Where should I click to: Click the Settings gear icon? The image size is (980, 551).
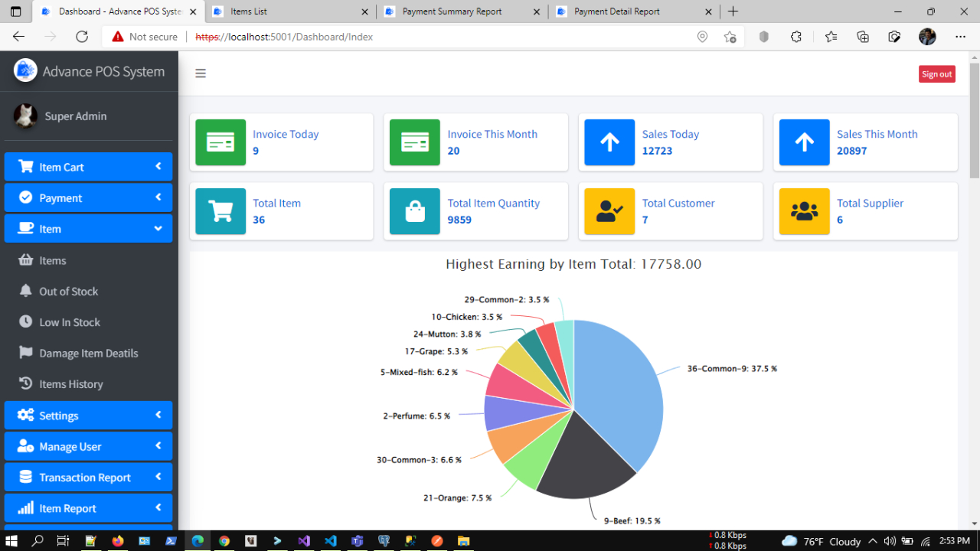(x=24, y=416)
